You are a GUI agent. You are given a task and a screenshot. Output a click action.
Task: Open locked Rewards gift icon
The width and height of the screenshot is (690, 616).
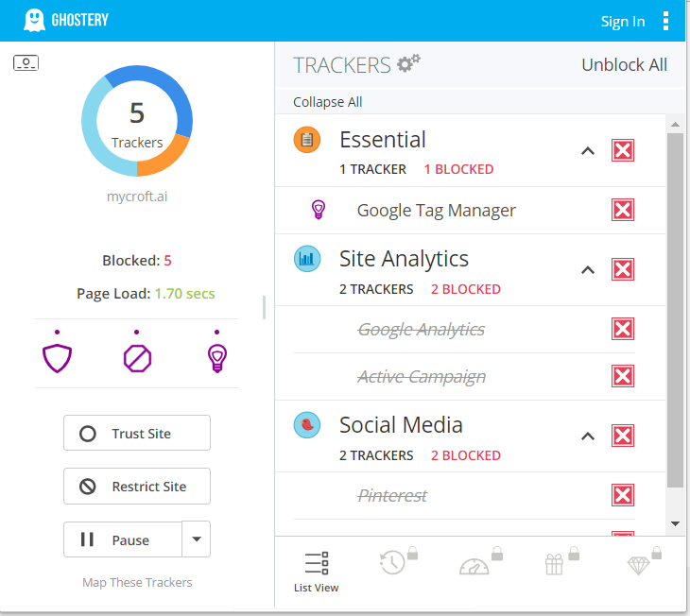(554, 564)
